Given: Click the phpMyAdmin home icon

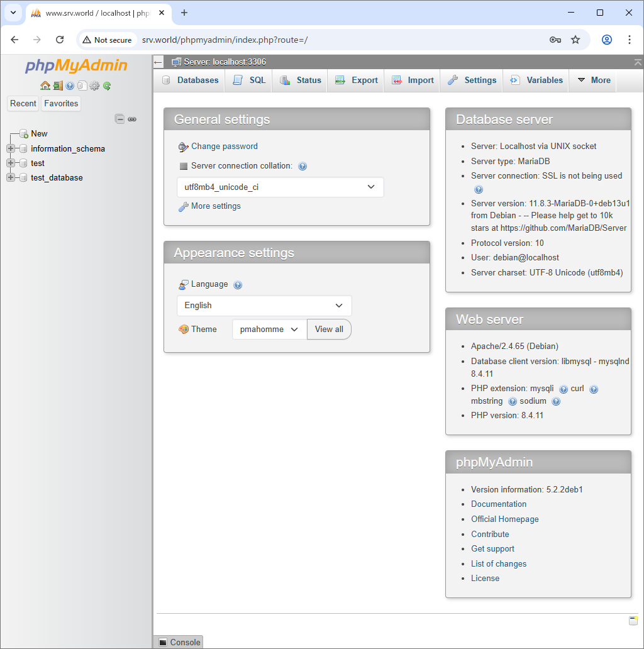Looking at the screenshot, I should click(x=45, y=86).
